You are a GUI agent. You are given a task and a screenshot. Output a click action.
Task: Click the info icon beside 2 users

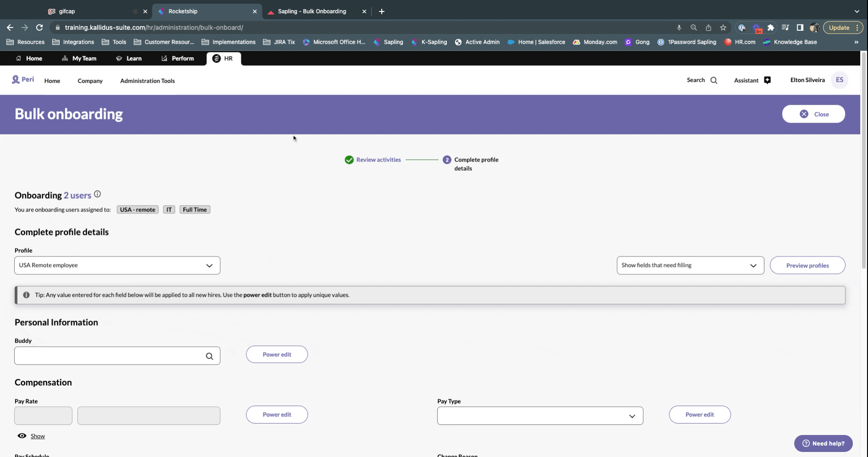(97, 194)
